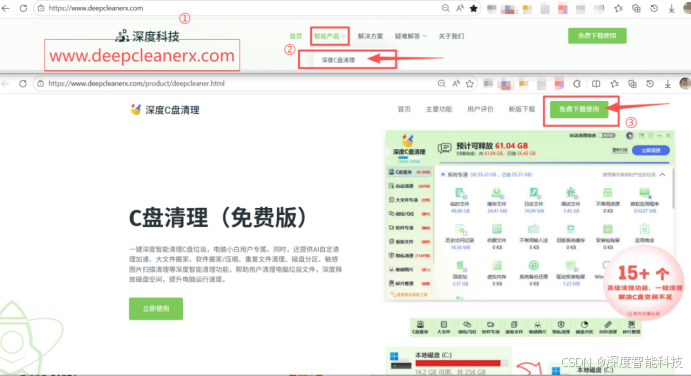Select C盘瘦身 in the app sidebar
Viewport: 691px width, 376px height.
tap(409, 172)
